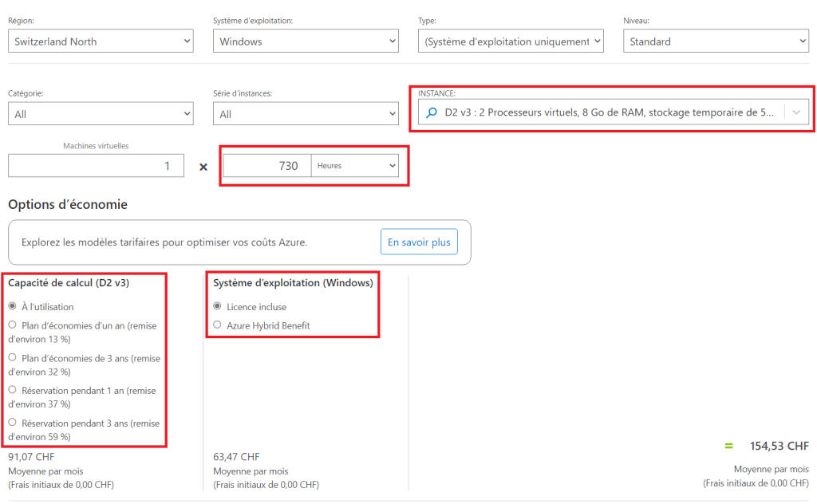Click the Machines virtuelles quantity field
Image resolution: width=817 pixels, height=504 pixels.
click(x=96, y=166)
